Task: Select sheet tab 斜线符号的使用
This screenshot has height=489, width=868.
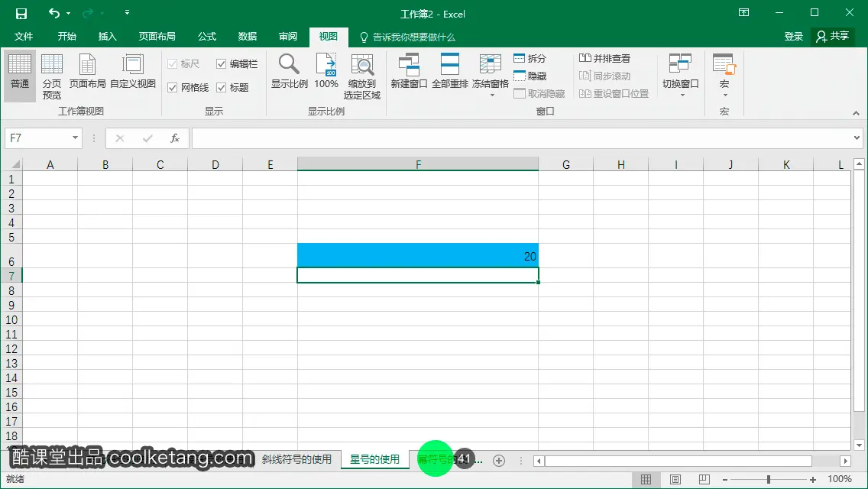Action: pyautogui.click(x=296, y=460)
